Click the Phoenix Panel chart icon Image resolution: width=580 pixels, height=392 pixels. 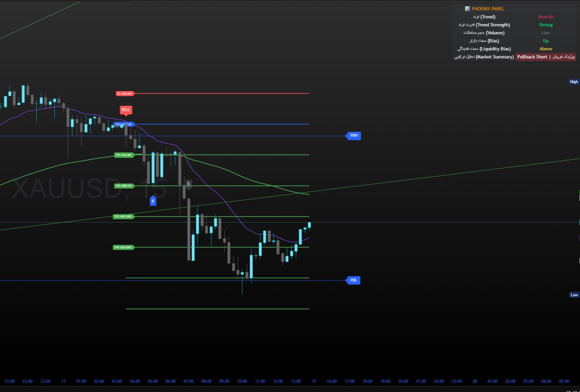pos(467,9)
